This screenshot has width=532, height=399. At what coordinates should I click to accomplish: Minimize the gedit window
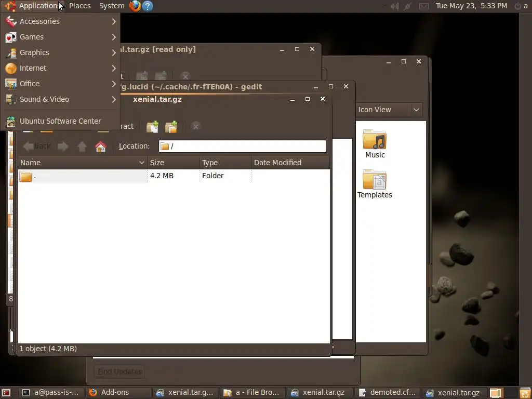tap(316, 87)
